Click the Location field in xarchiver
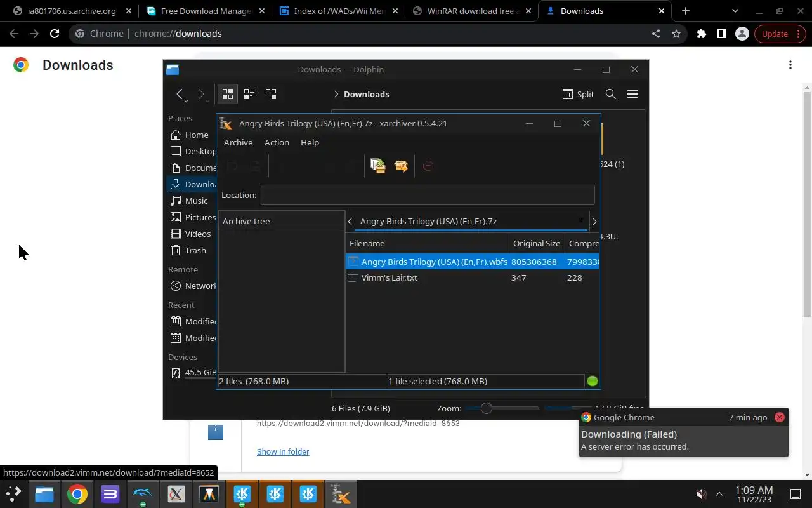Screen dimensions: 812x508 coord(428,195)
